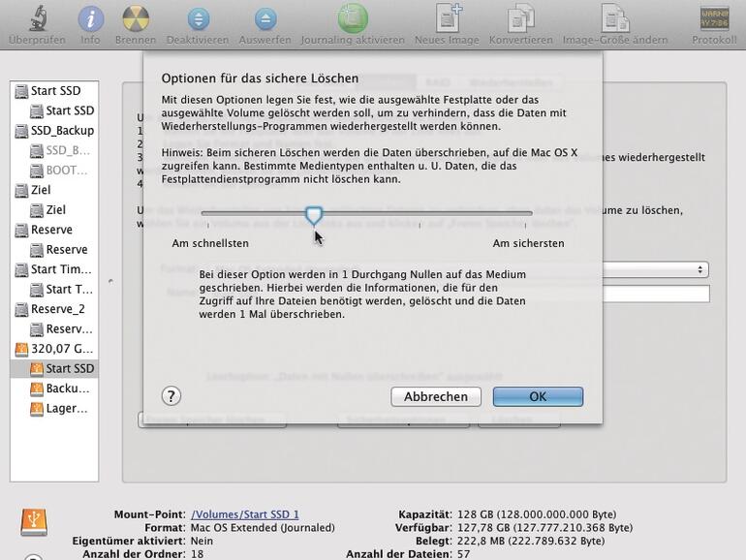The height and width of the screenshot is (560, 746).
Task: Select the Reserve_2 disk
Action: [x=54, y=309]
